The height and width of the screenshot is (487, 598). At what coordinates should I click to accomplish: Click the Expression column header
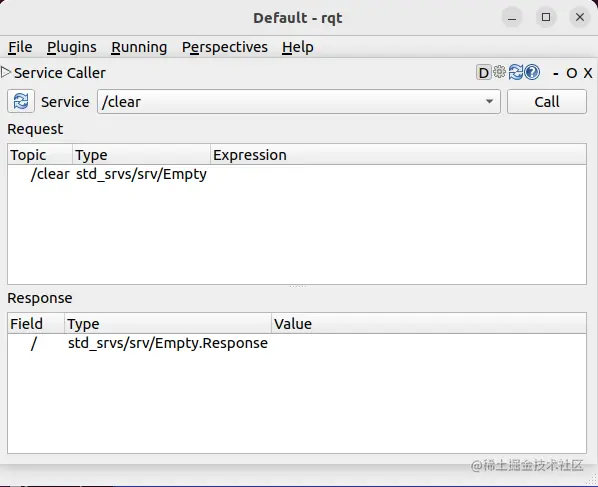[x=398, y=155]
